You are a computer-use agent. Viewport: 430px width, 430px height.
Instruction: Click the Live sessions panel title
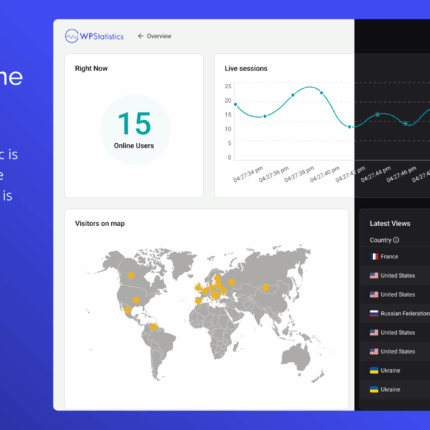click(246, 68)
